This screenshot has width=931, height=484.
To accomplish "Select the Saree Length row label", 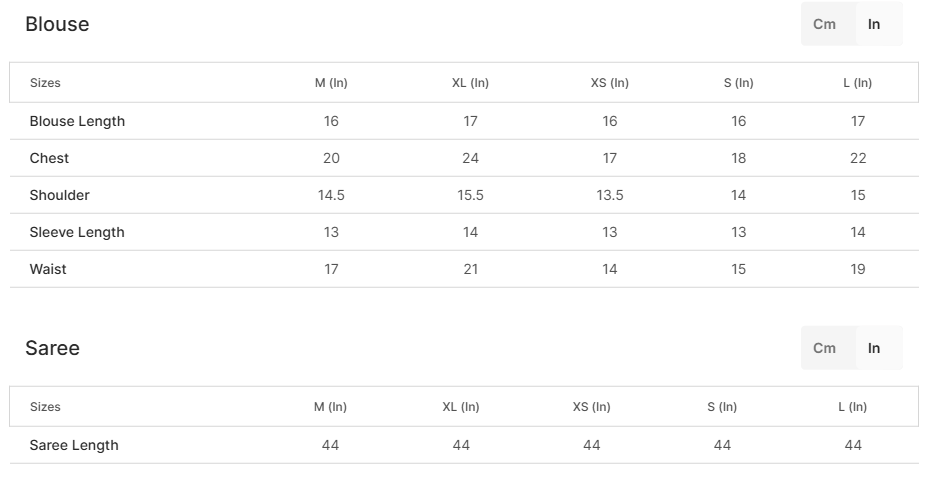I will [x=74, y=445].
